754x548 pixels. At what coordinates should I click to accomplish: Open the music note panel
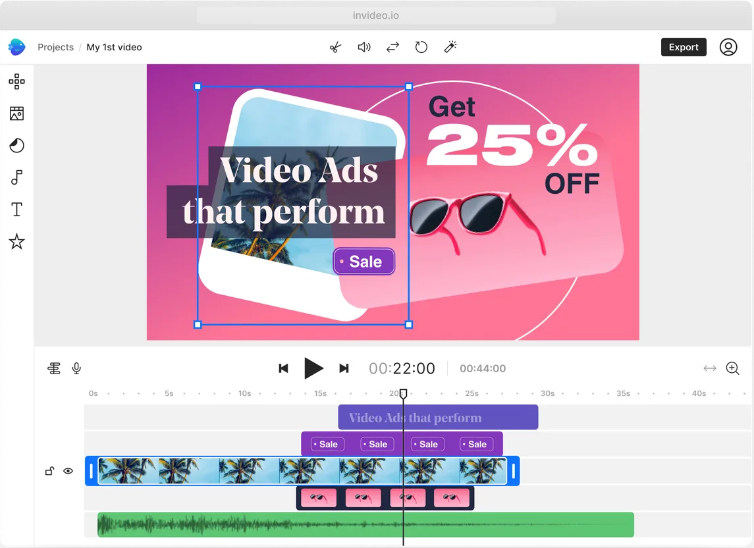point(17,177)
